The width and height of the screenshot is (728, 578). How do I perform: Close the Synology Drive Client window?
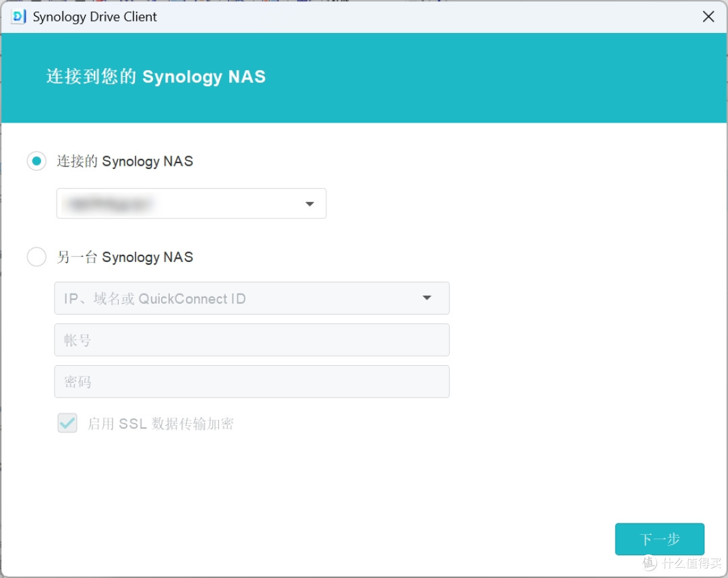coord(708,17)
